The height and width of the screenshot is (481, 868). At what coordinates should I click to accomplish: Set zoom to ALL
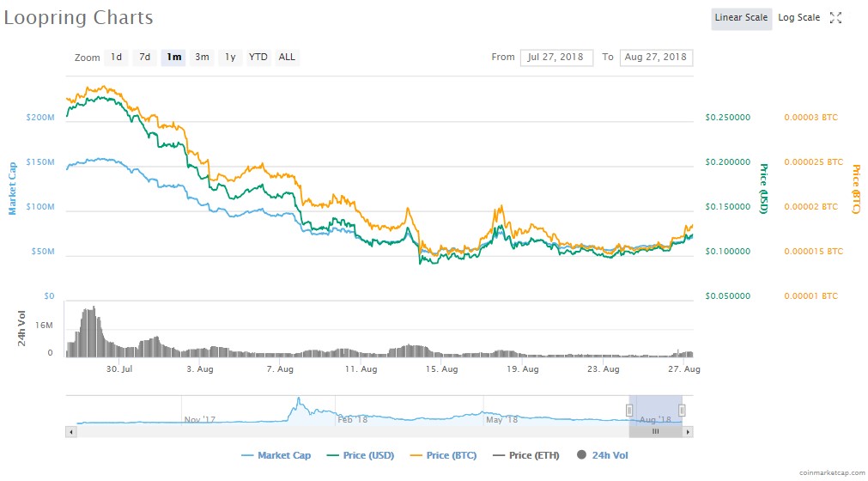tap(287, 57)
